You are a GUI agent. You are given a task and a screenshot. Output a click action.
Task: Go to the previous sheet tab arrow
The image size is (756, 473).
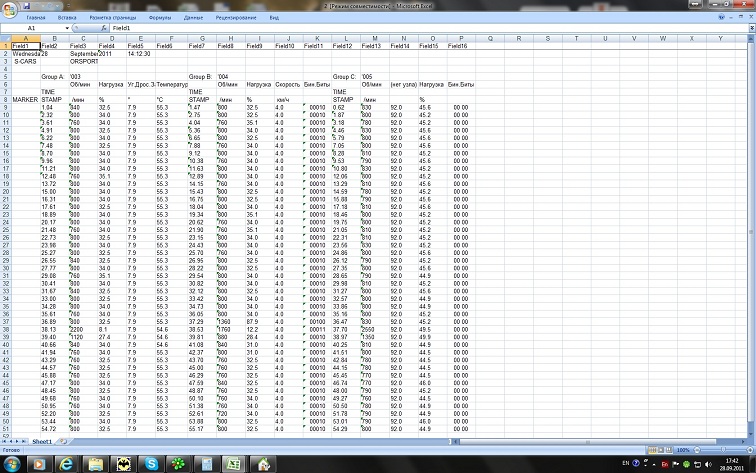click(11, 441)
